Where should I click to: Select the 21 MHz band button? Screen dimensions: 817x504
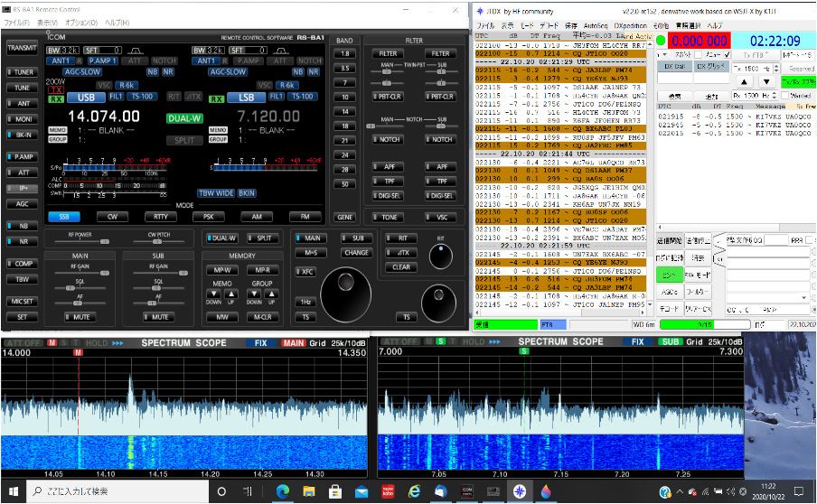(x=345, y=141)
